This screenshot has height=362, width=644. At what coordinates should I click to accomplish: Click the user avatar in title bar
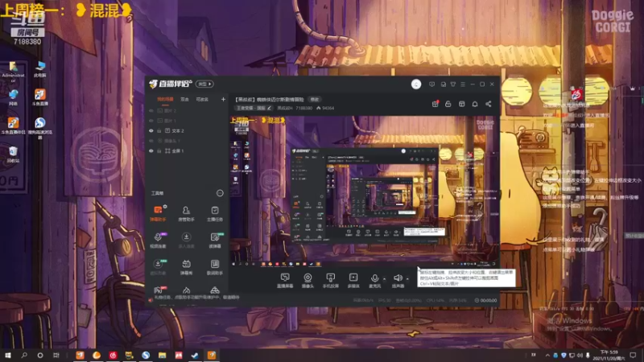416,84
